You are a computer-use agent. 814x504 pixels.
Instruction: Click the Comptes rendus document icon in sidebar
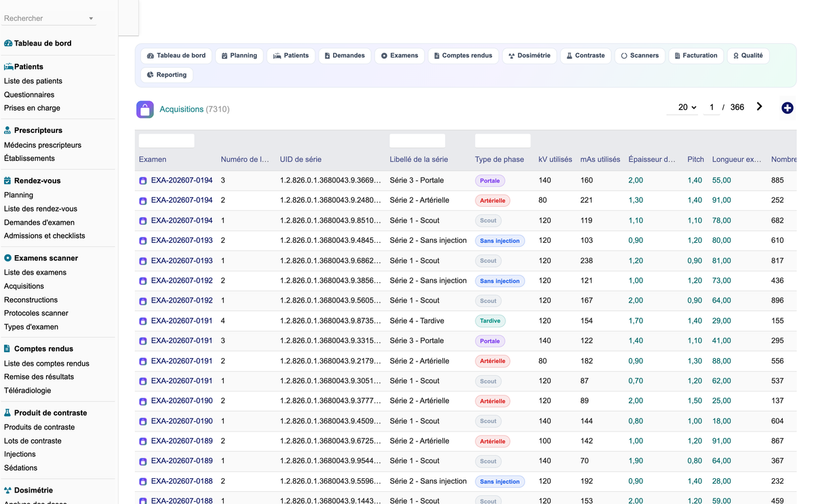[x=7, y=349]
